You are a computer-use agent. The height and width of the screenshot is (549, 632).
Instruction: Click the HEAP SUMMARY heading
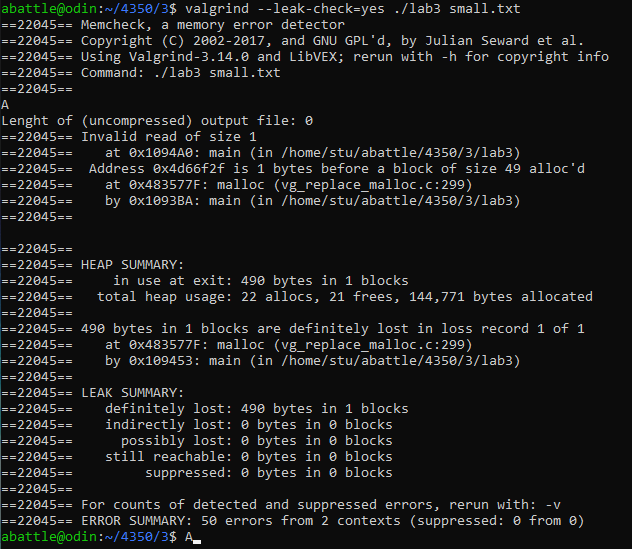(x=132, y=264)
